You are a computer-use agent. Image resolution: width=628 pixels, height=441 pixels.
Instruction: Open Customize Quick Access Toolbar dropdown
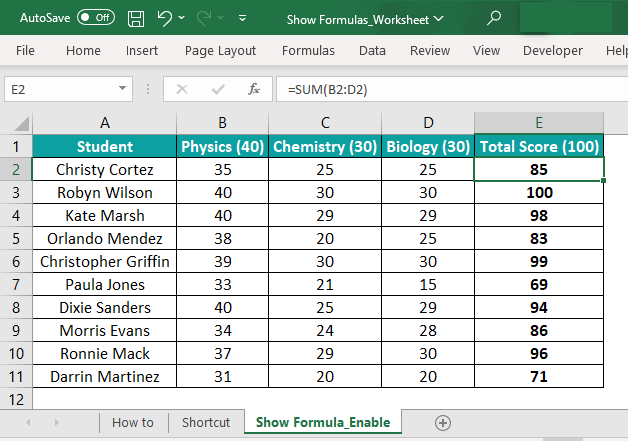(242, 18)
